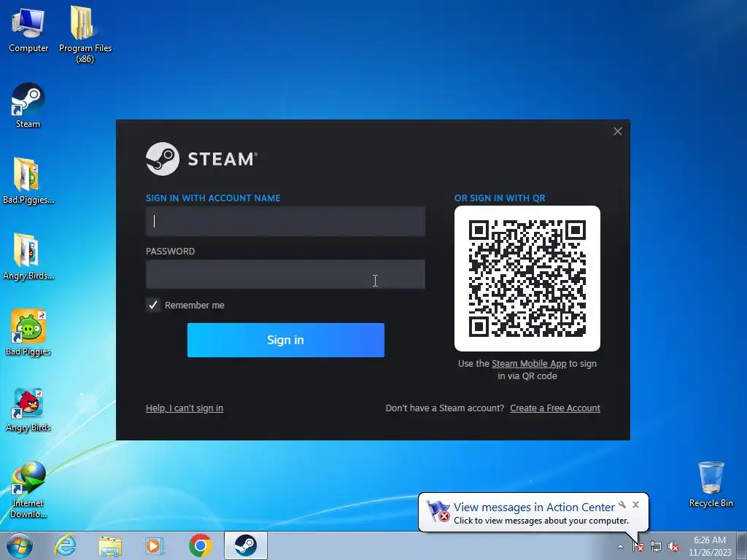Select the Bad.Piggies folder icon

coord(28,181)
